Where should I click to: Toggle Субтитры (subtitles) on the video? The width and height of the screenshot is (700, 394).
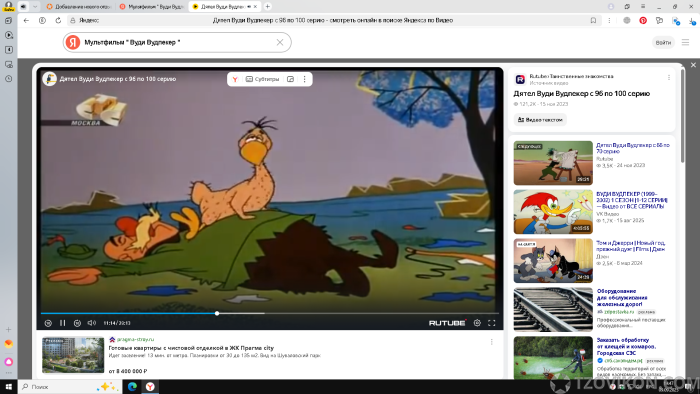tap(262, 79)
